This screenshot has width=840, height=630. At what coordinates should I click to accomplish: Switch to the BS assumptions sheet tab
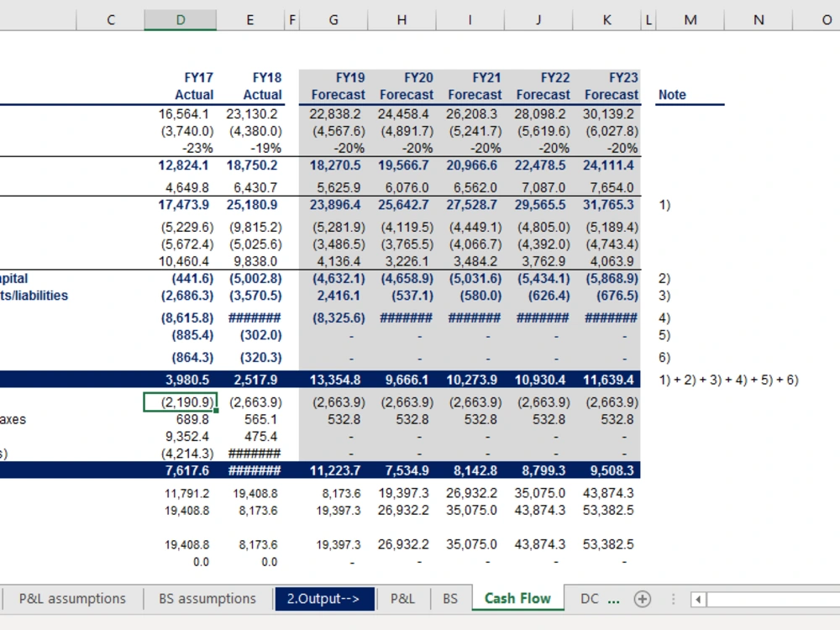pyautogui.click(x=207, y=598)
